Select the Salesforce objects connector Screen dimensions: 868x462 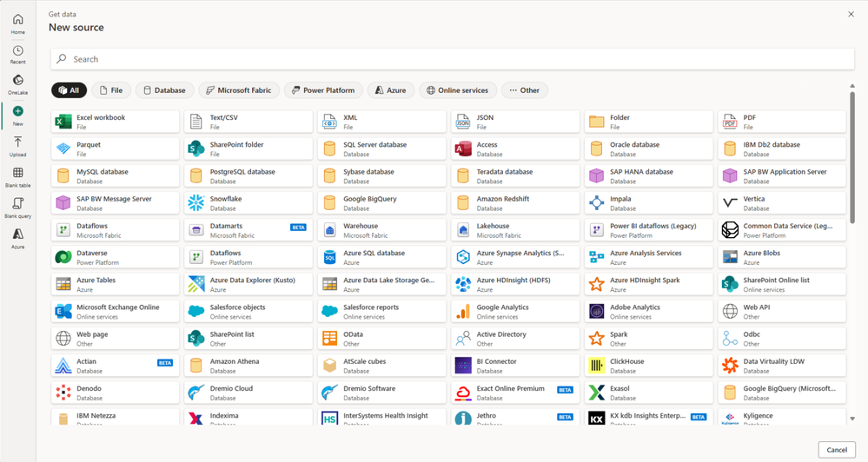pos(248,312)
